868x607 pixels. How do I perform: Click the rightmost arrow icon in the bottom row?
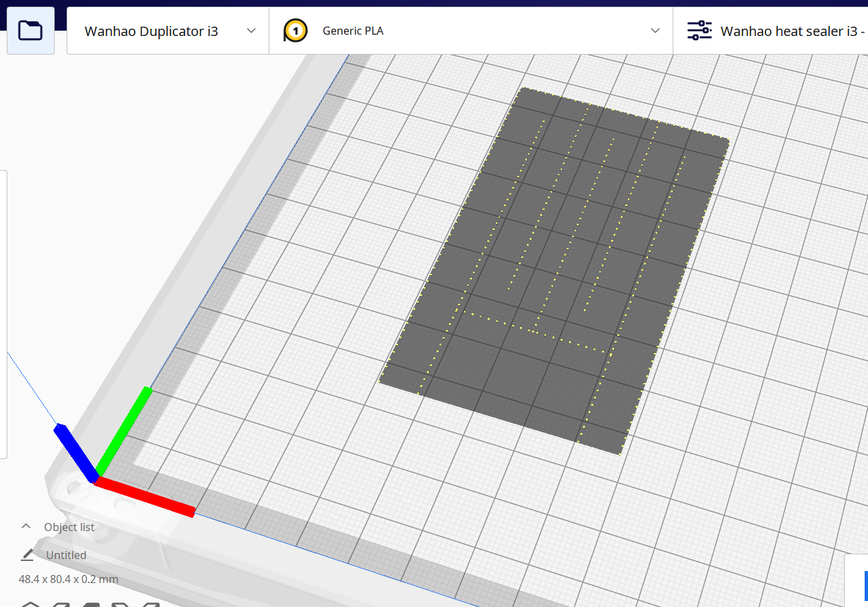pyautogui.click(x=151, y=603)
